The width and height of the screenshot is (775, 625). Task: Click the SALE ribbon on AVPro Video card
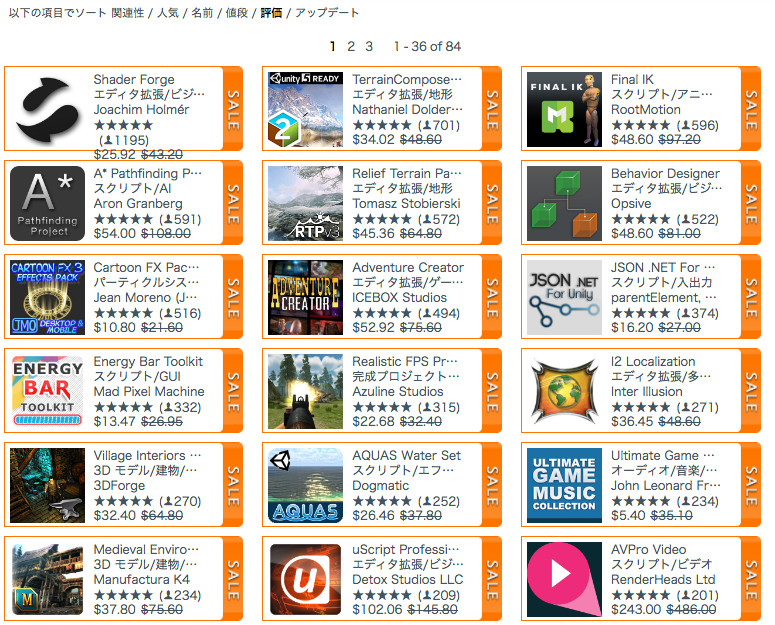point(751,579)
